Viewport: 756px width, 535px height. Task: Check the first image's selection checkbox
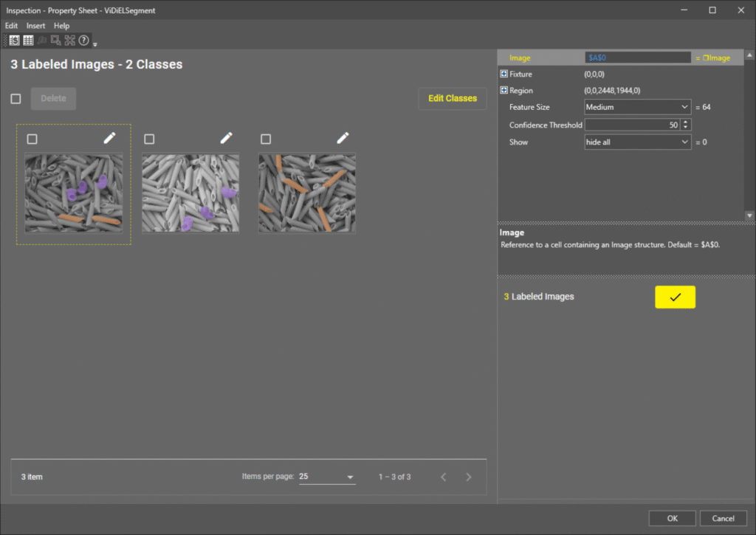click(x=32, y=139)
